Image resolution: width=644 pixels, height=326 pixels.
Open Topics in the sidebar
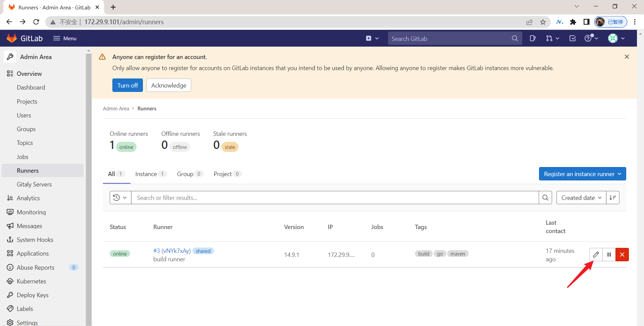[x=25, y=143]
